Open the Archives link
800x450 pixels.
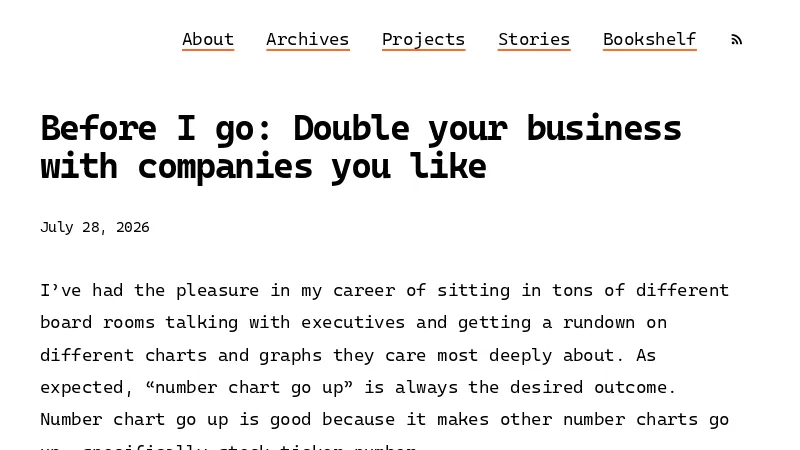(308, 40)
